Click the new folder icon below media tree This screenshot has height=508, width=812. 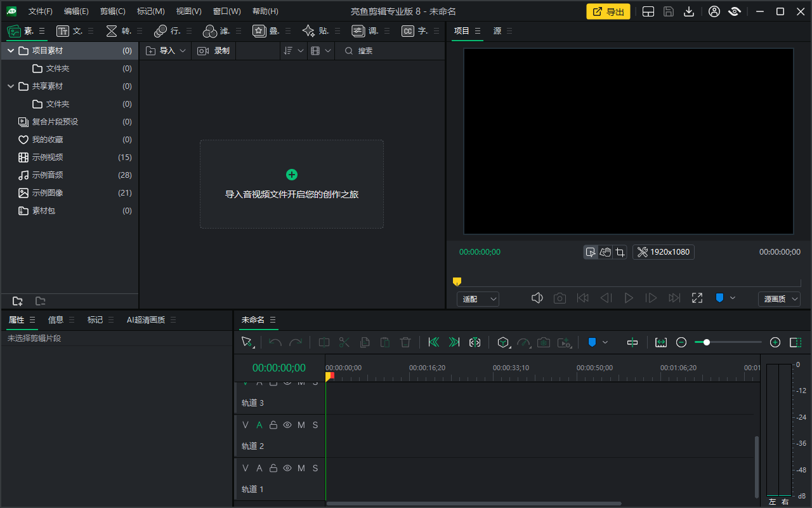pos(18,301)
